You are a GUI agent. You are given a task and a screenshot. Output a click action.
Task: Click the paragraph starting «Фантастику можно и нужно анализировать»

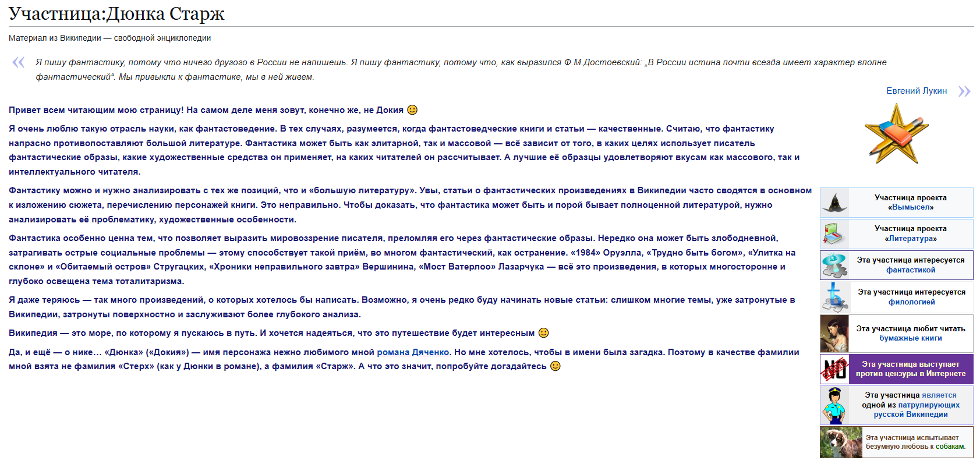coord(410,205)
